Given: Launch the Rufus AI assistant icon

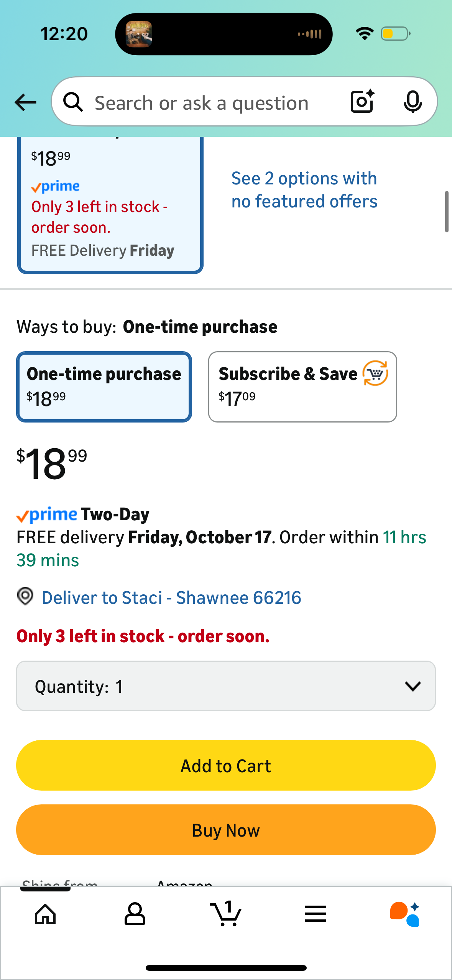Looking at the screenshot, I should [x=405, y=914].
